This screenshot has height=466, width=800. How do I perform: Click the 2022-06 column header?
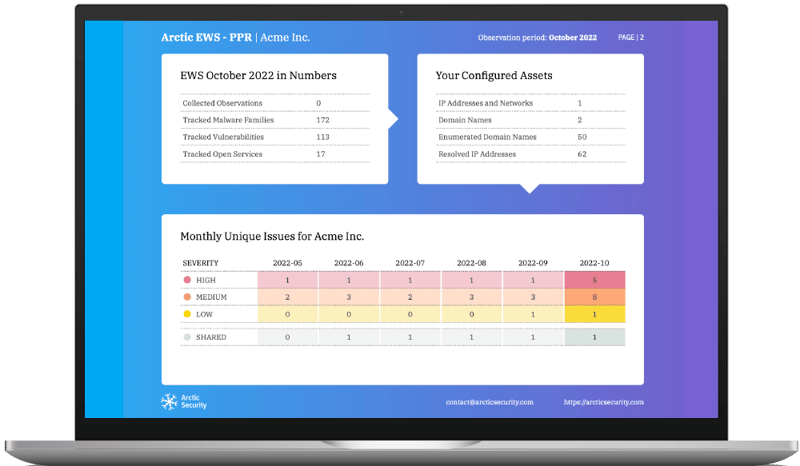(x=349, y=263)
